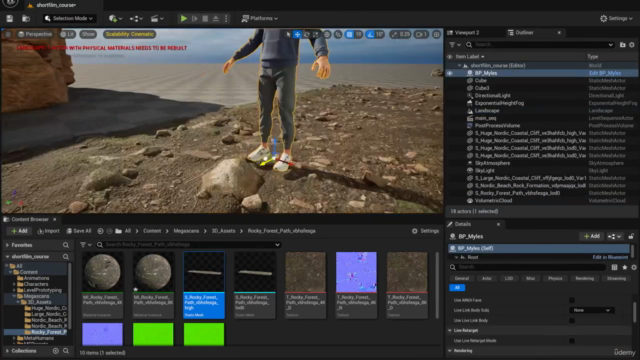The height and width of the screenshot is (360, 640).
Task: Toggle surface snapping icon
Action: click(x=338, y=35)
